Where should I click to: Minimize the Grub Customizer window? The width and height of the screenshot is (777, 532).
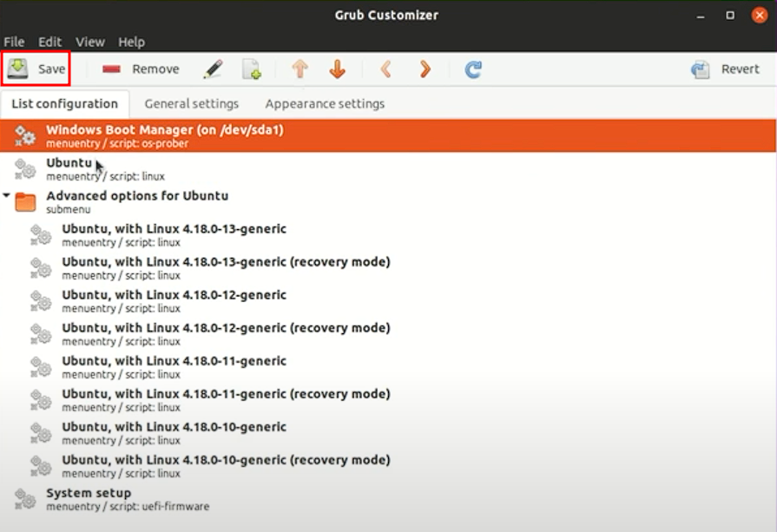click(701, 16)
